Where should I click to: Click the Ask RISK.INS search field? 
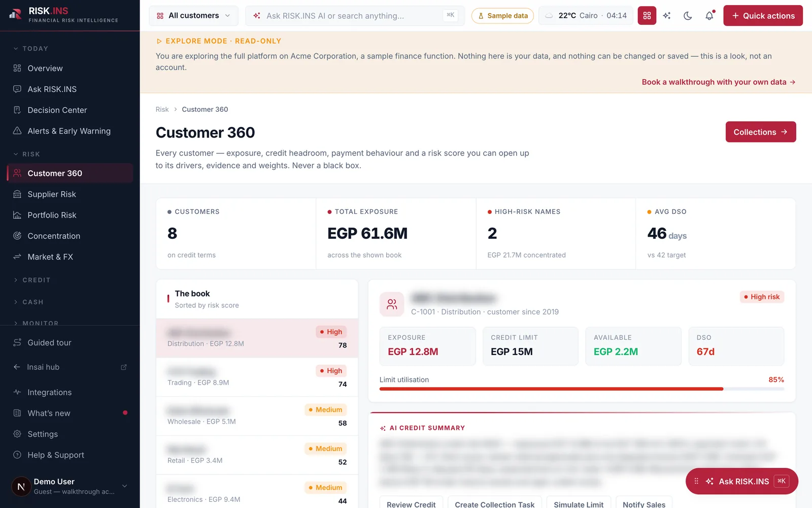pyautogui.click(x=355, y=16)
